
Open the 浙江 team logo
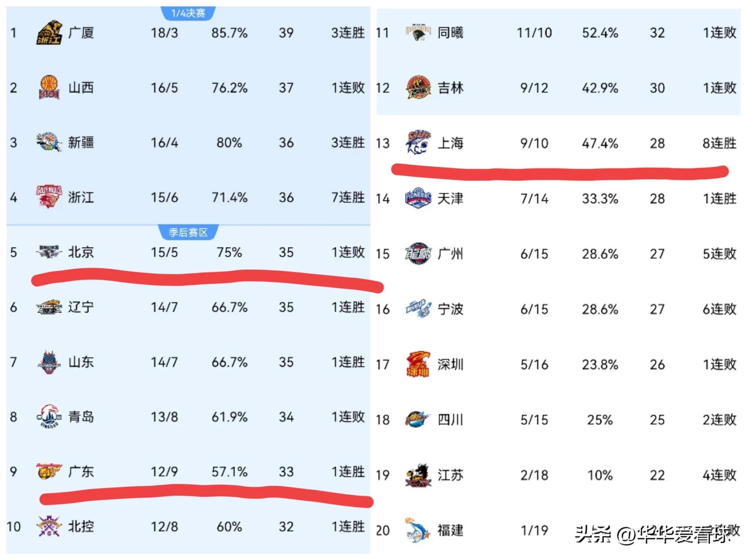tap(49, 197)
